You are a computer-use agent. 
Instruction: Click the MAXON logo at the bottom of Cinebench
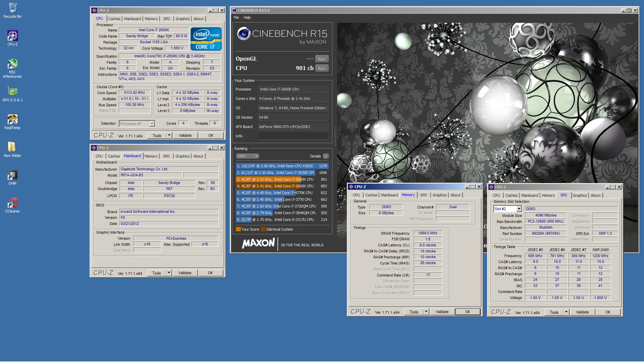point(258,243)
